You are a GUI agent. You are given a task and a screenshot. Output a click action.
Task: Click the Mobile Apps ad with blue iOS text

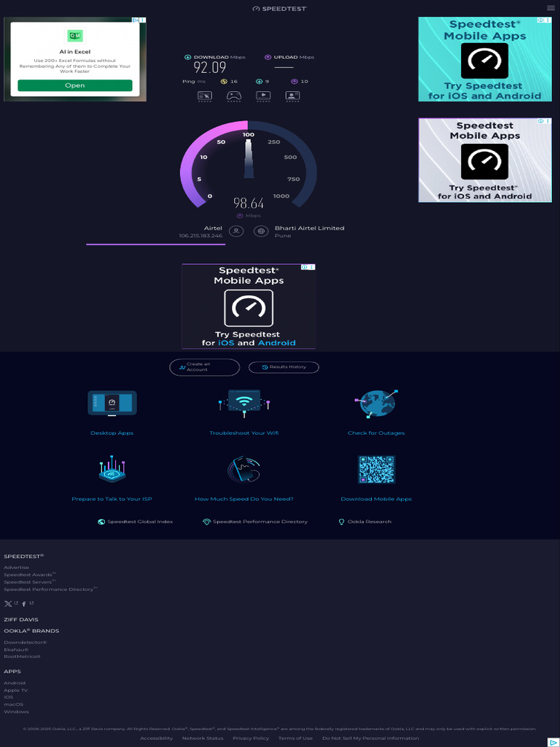click(x=249, y=306)
